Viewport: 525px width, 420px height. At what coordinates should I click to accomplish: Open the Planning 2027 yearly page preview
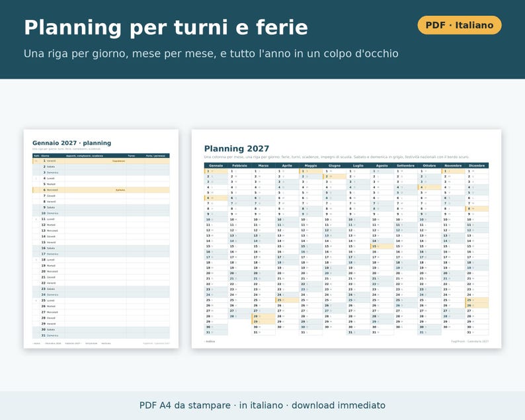346,239
